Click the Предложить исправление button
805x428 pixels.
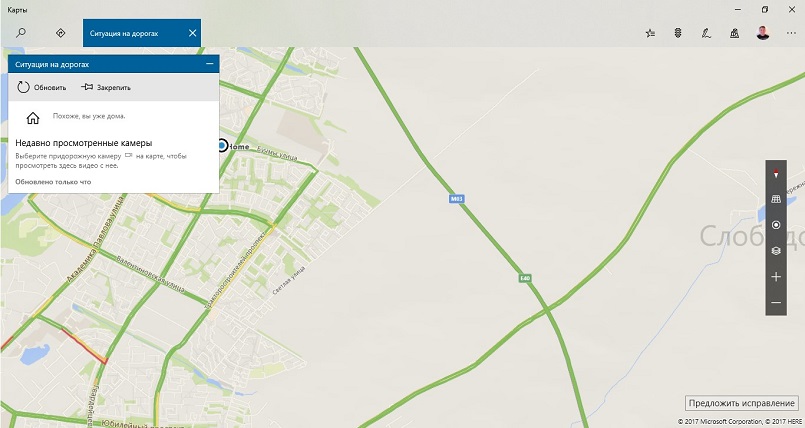[x=742, y=403]
